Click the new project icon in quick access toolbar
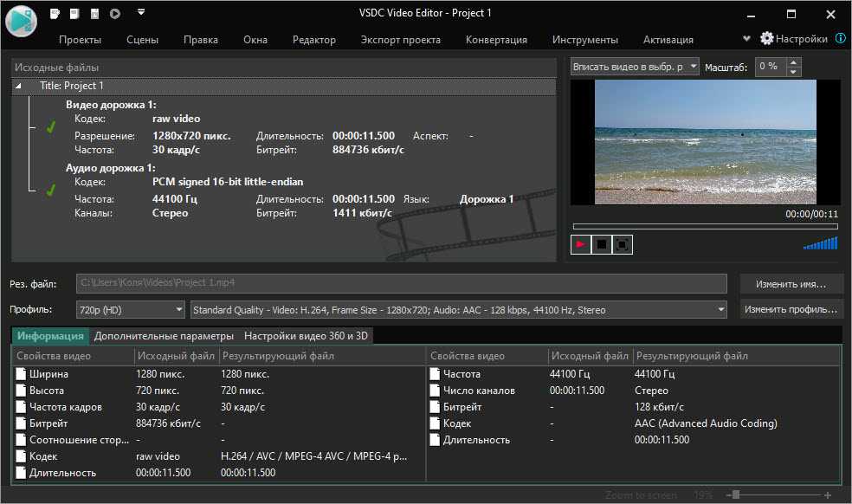This screenshot has width=852, height=504. (x=55, y=14)
